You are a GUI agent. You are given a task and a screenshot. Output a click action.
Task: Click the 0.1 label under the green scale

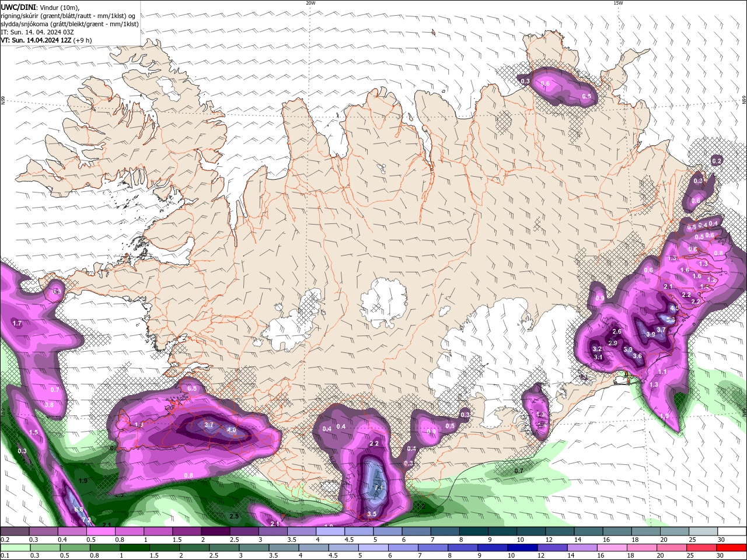coord(4,555)
